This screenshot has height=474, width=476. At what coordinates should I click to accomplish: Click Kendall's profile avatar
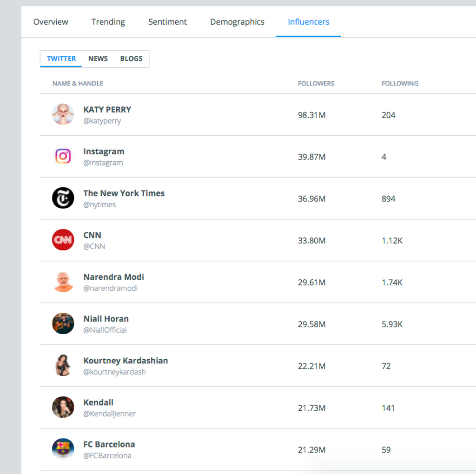(x=63, y=407)
